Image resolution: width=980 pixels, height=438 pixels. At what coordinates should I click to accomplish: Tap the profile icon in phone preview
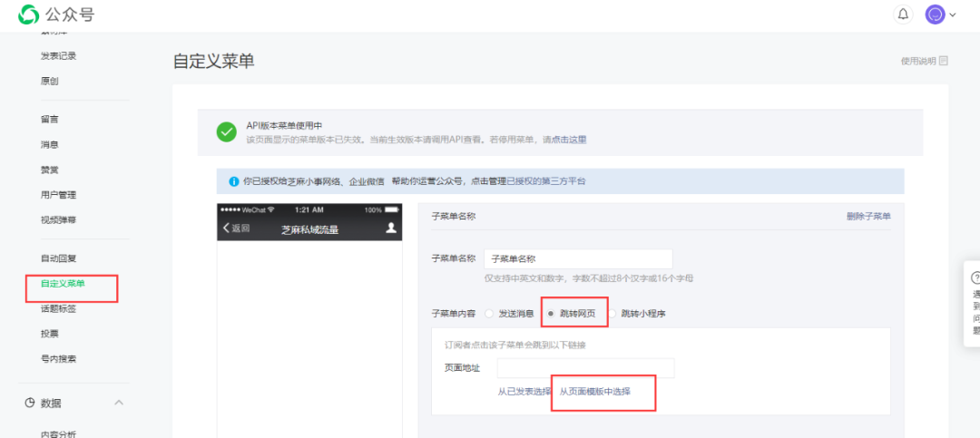(x=391, y=228)
